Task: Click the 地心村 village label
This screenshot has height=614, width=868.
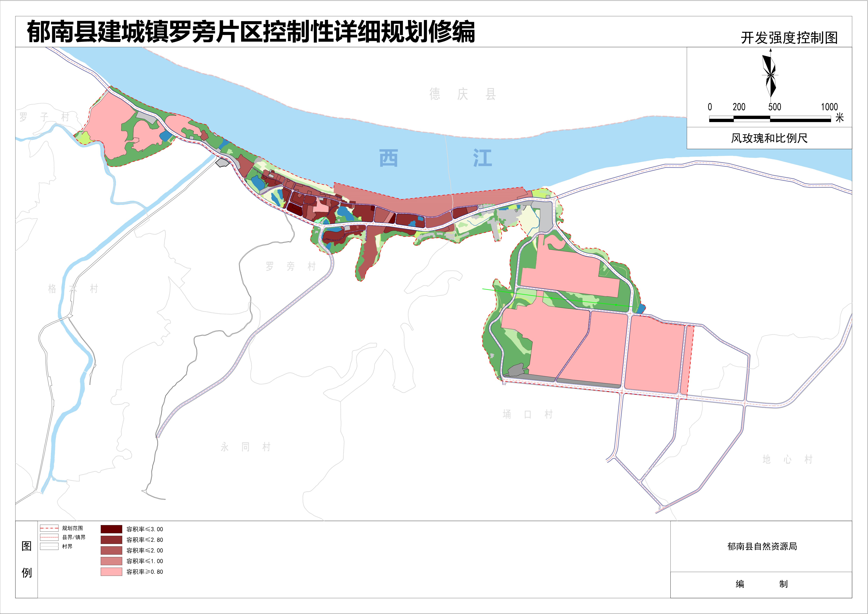Action: [788, 459]
